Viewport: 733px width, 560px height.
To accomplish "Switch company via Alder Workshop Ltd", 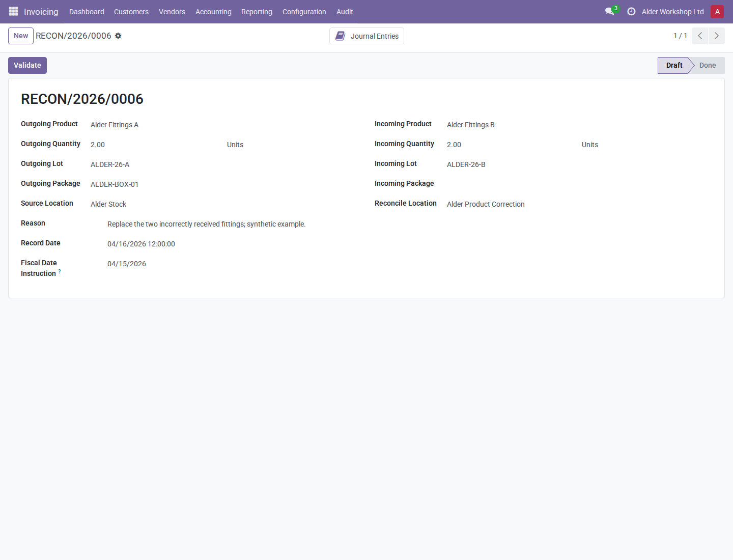I will (x=672, y=11).
